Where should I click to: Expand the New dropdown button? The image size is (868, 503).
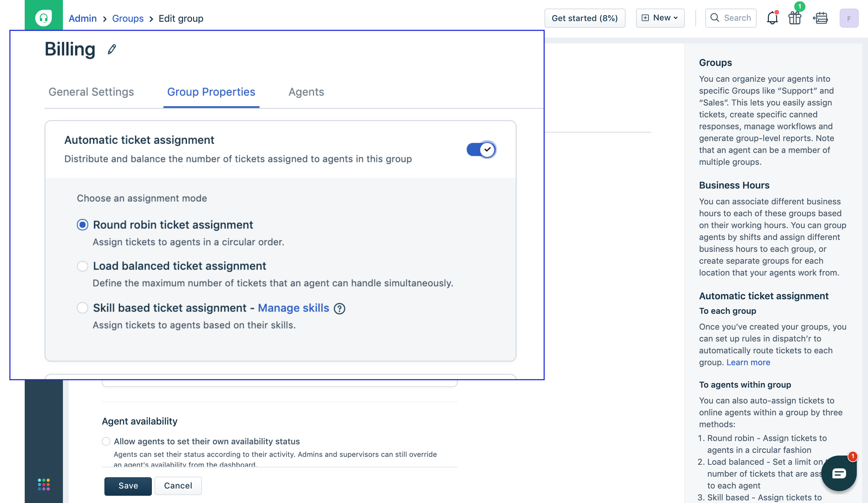tap(660, 18)
